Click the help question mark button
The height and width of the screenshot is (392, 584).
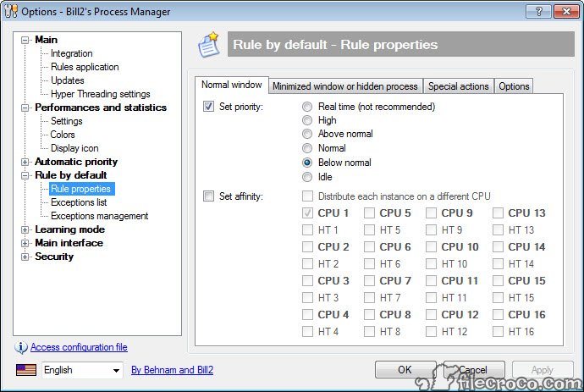click(538, 12)
